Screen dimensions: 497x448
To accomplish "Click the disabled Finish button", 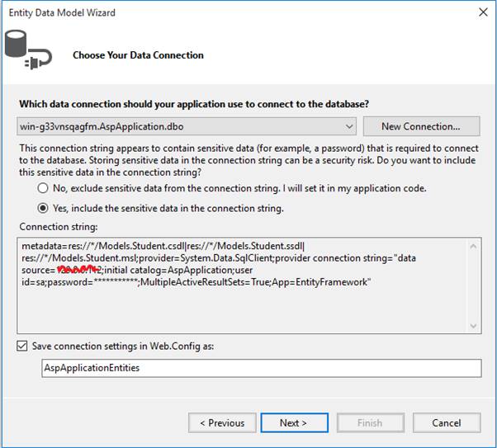I will pyautogui.click(x=369, y=422).
